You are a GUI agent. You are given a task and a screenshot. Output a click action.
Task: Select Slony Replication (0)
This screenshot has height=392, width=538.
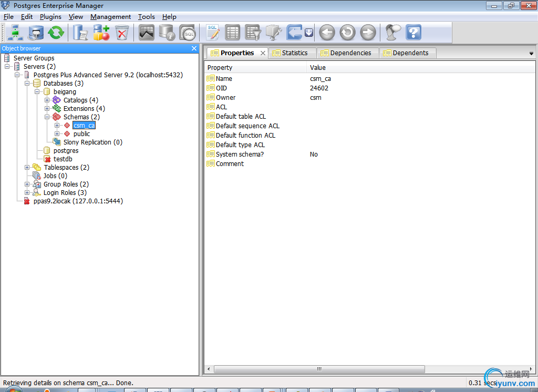click(92, 142)
